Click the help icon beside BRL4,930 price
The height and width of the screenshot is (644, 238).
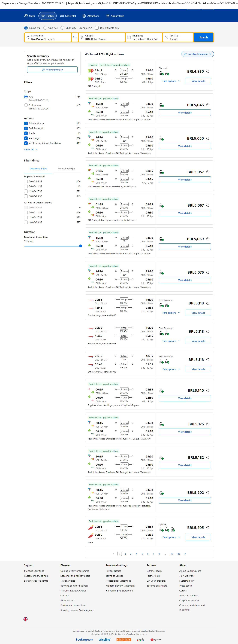pyautogui.click(x=208, y=72)
